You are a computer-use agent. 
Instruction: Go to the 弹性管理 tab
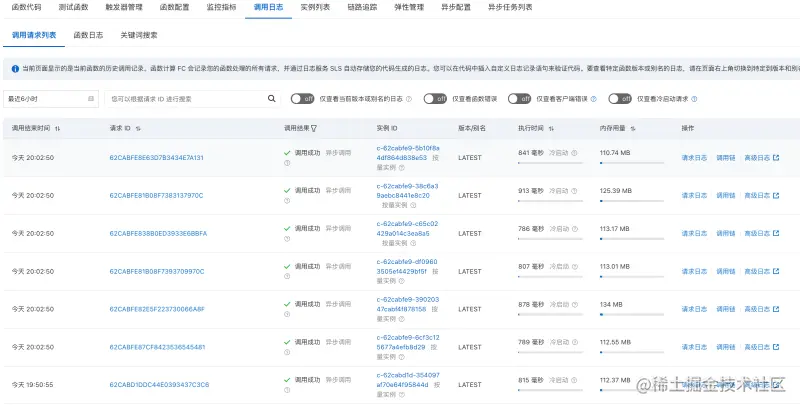pos(409,7)
